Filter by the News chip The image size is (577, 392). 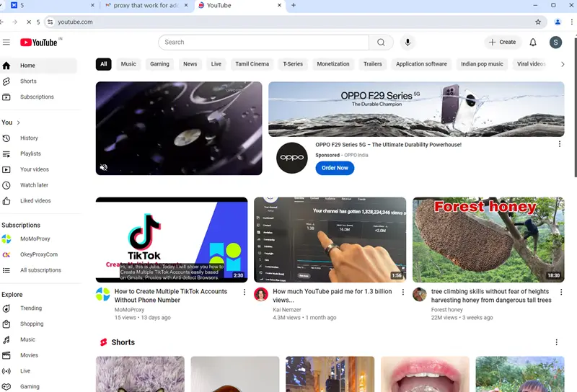tap(190, 64)
